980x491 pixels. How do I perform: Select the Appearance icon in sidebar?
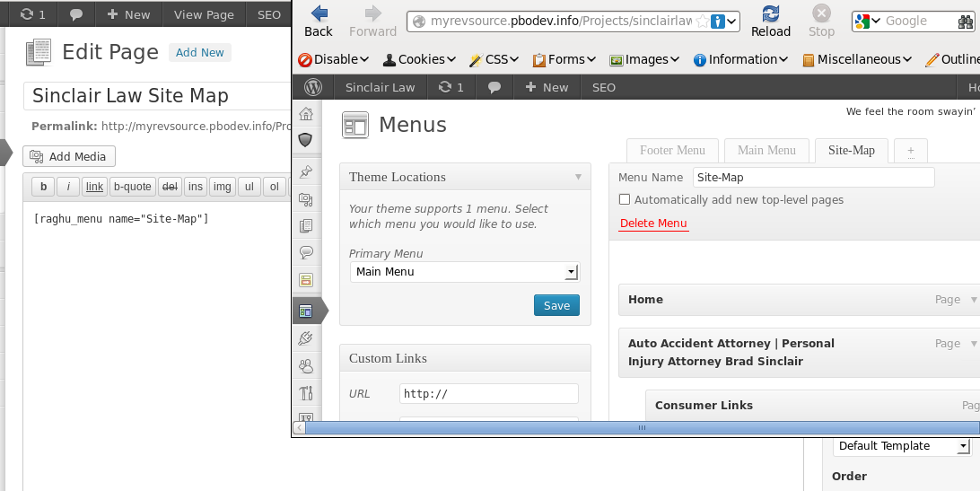point(306,311)
